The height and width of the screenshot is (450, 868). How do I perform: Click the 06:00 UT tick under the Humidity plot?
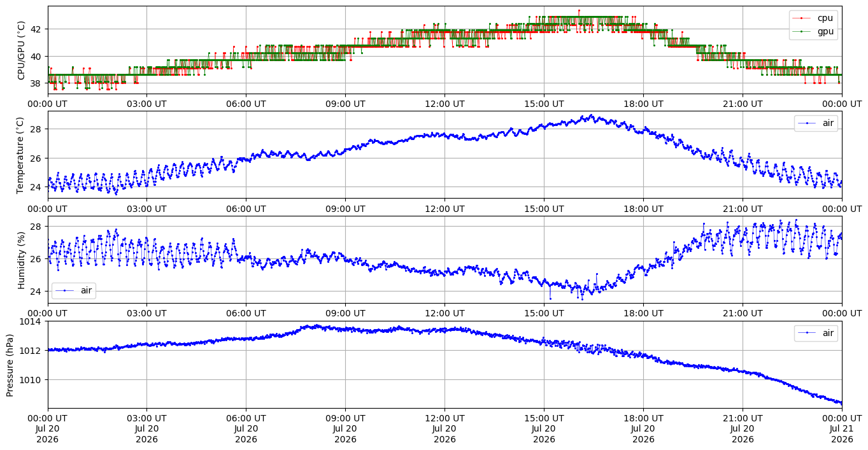246,314
